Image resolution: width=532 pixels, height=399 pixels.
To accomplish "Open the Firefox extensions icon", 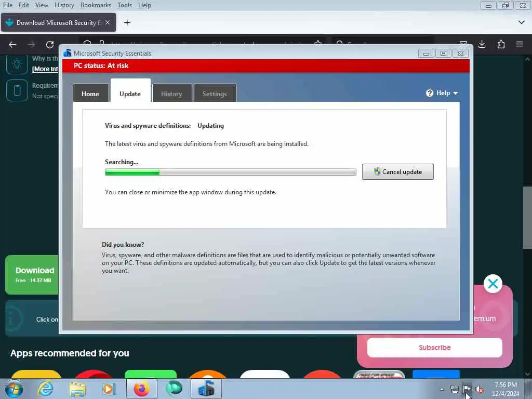I will [x=501, y=44].
